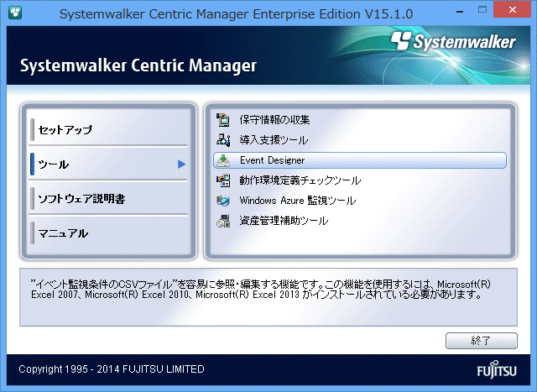This screenshot has height=392, width=537.
Task: Click the 導入支援ツール icon
Action: click(x=223, y=140)
